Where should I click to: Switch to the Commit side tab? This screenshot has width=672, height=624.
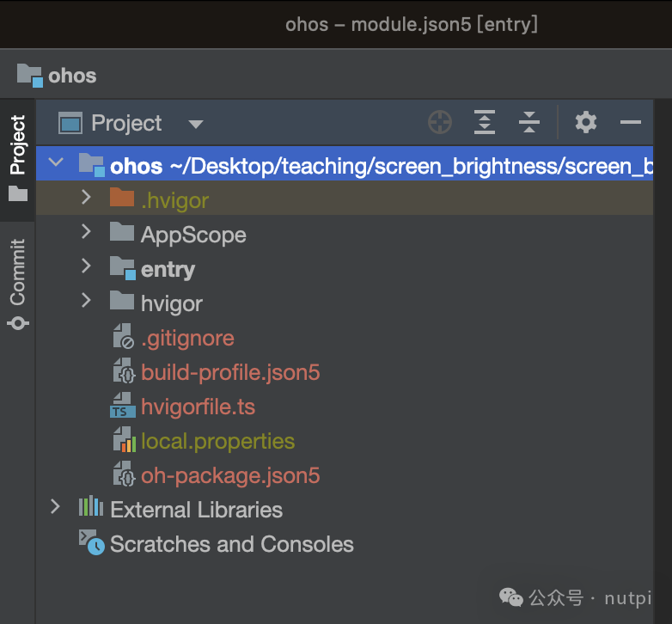(17, 284)
